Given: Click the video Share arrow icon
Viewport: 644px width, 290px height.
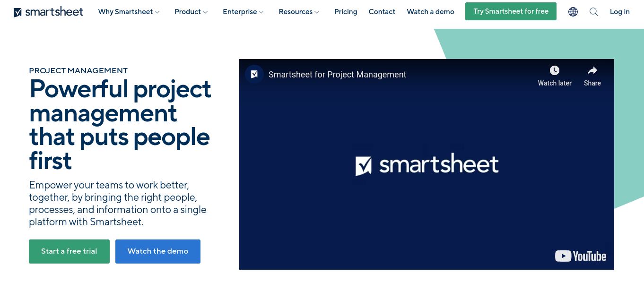Looking at the screenshot, I should click(x=592, y=71).
